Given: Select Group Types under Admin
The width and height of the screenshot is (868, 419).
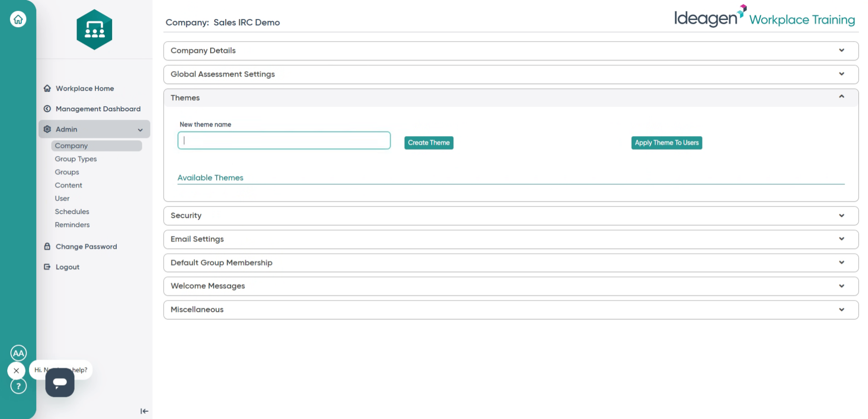Looking at the screenshot, I should click(x=75, y=159).
